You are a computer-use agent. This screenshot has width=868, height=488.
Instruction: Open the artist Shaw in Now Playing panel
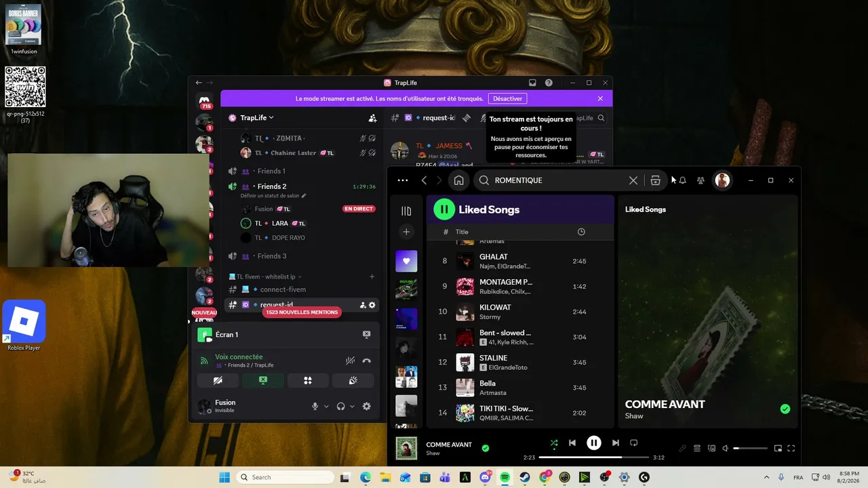pos(634,416)
